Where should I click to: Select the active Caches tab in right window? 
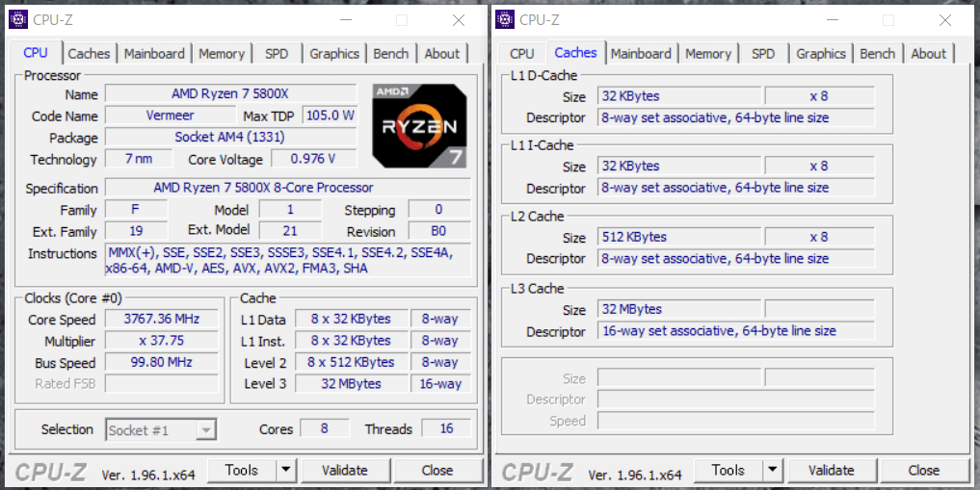(x=575, y=52)
